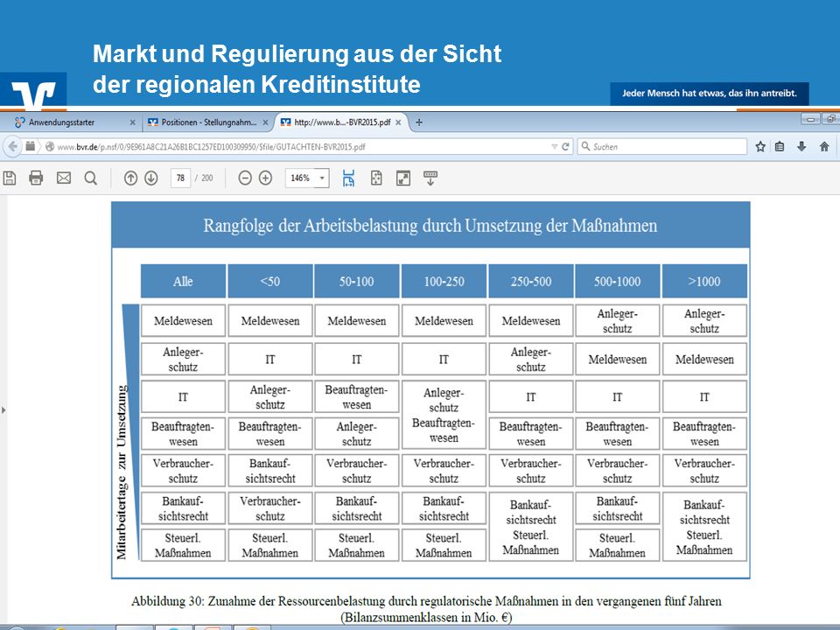Click the 'Alle' column header
840x630 pixels.
click(x=183, y=281)
